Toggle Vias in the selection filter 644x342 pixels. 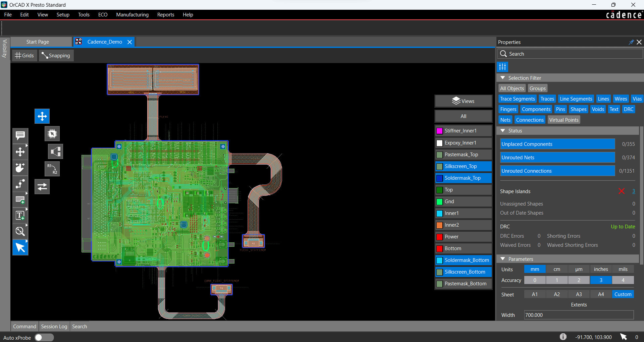[x=637, y=99]
